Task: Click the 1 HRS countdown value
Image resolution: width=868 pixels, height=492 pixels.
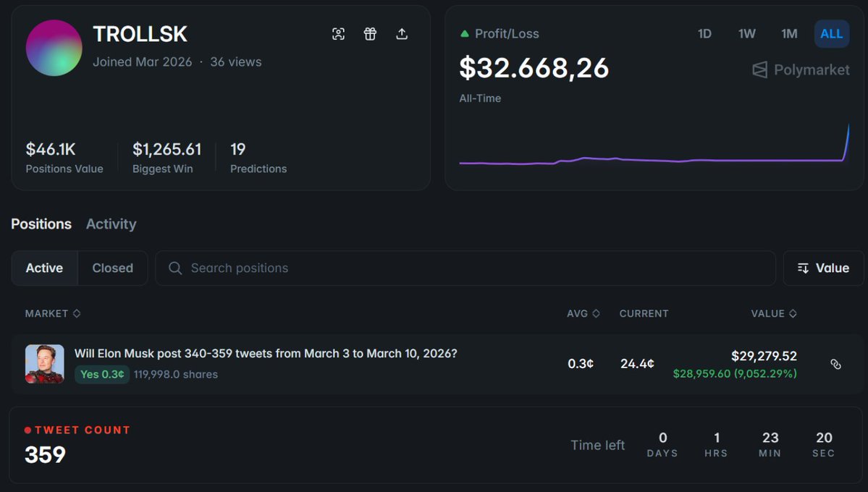Action: point(716,444)
